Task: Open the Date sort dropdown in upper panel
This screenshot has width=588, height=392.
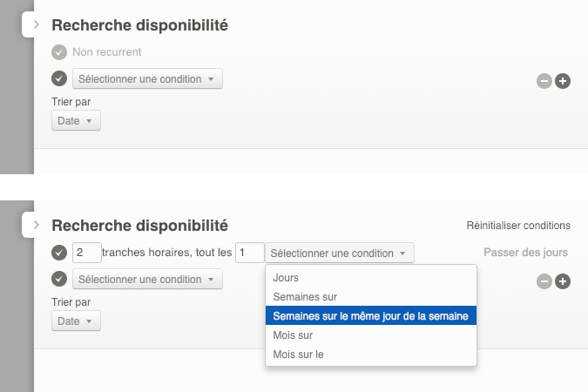Action: coord(77,121)
